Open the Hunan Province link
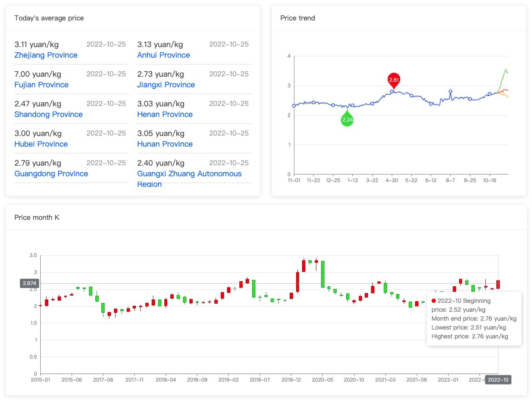The height and width of the screenshot is (401, 532). (x=165, y=144)
